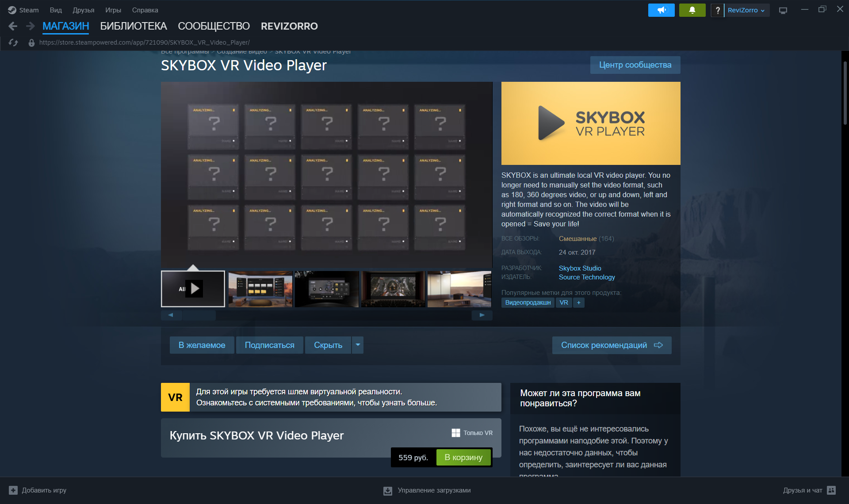Add to cart with В корзину

pyautogui.click(x=463, y=457)
